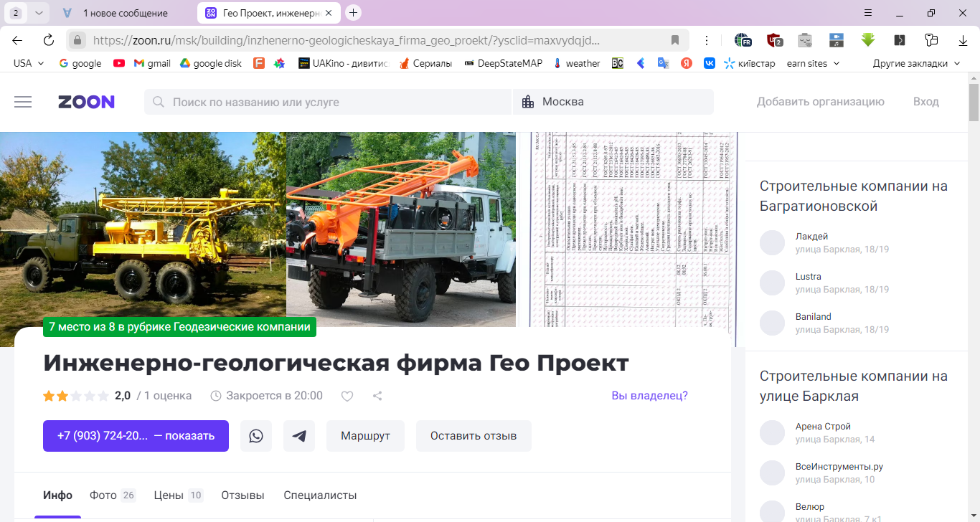The image size is (980, 522).
Task: Click the Вход link
Action: click(x=926, y=102)
